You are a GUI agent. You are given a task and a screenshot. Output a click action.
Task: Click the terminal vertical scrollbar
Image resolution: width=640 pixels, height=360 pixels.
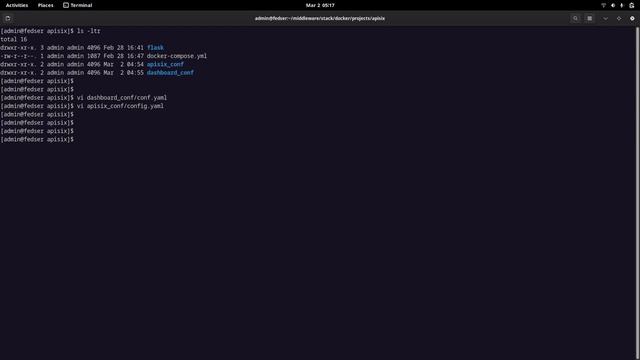637,192
